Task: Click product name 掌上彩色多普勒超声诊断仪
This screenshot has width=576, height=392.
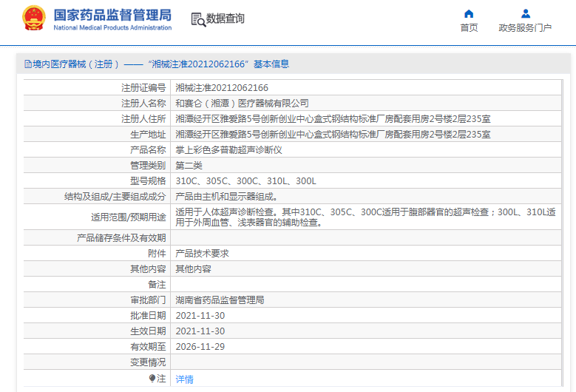Action: pyautogui.click(x=228, y=149)
